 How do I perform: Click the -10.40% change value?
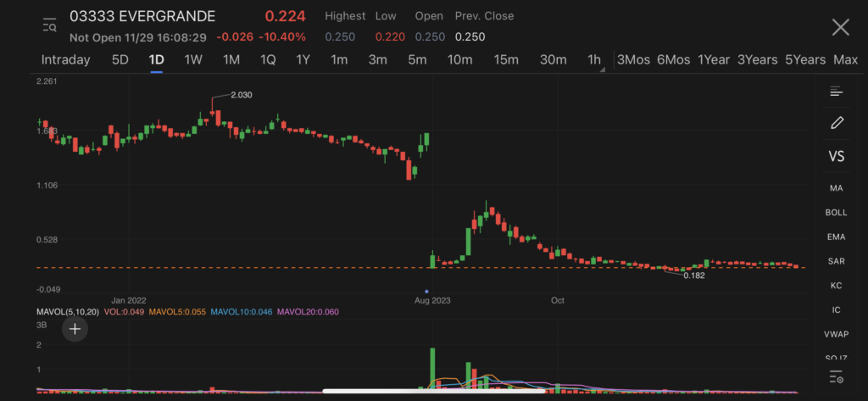point(282,37)
